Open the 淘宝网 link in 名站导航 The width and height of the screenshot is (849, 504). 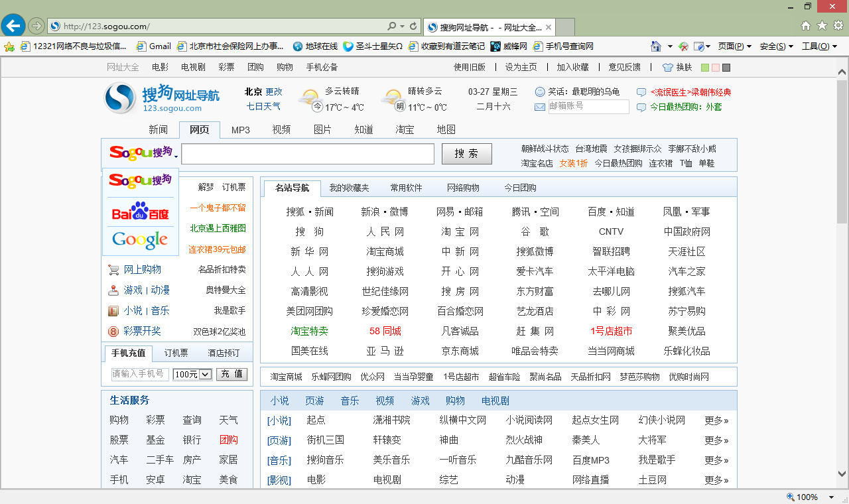point(460,231)
